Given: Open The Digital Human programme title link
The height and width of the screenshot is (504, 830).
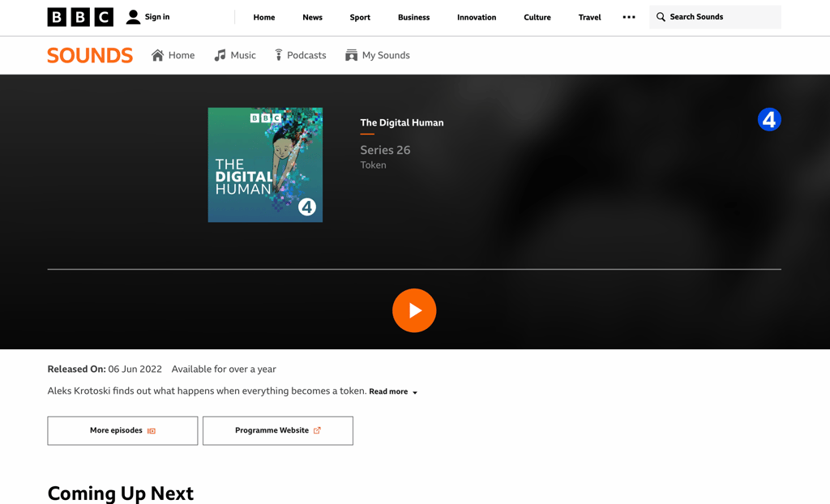Looking at the screenshot, I should pos(402,123).
